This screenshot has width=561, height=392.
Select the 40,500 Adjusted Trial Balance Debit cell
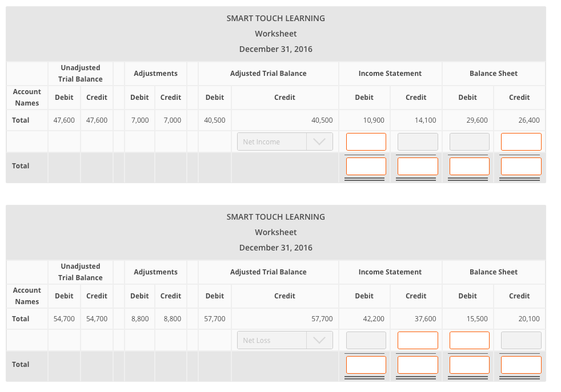215,120
